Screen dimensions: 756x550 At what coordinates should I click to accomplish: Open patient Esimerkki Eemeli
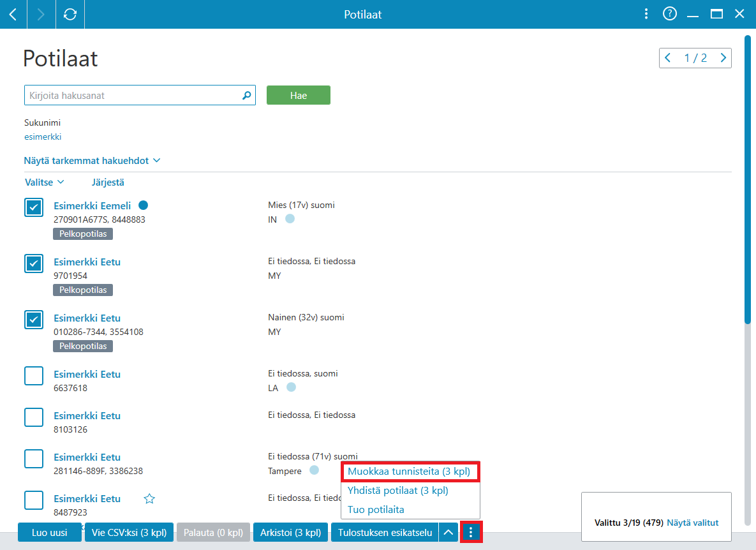[x=92, y=206]
